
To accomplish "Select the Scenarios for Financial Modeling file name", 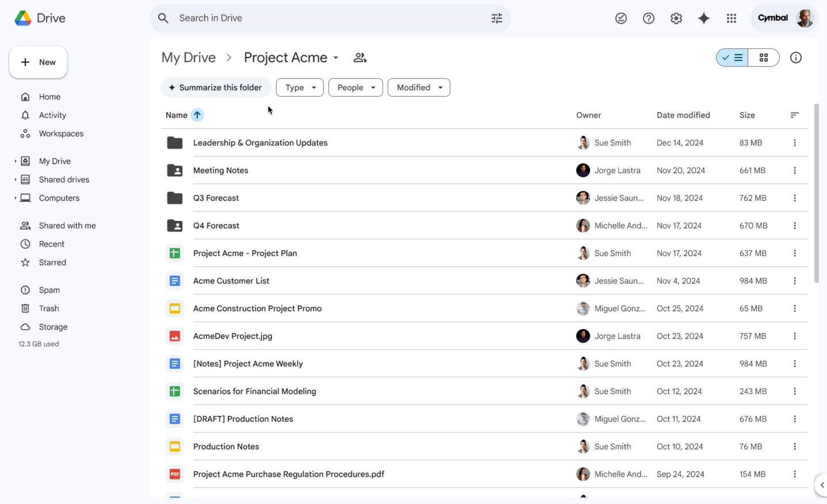I will pos(254,391).
